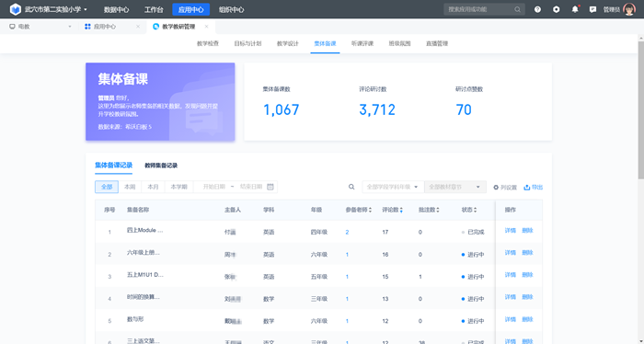This screenshot has height=344, width=644.
Task: Select 集体备课记录 sub-tab
Action: 114,166
